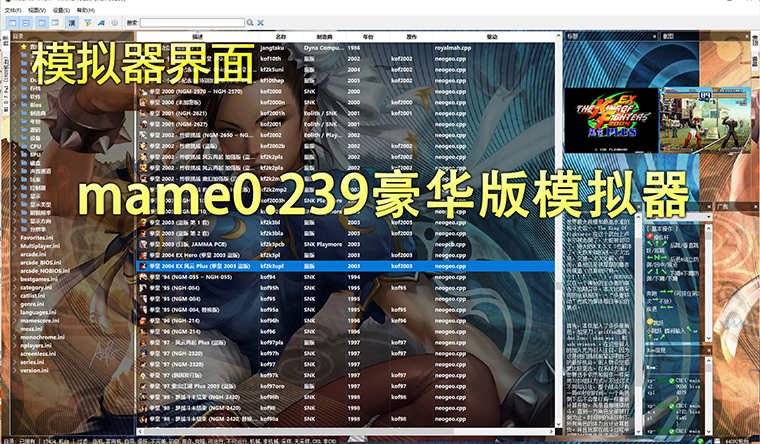This screenshot has height=444, width=760.
Task: Toggle the 漢 language toolbar button
Action: (72, 23)
